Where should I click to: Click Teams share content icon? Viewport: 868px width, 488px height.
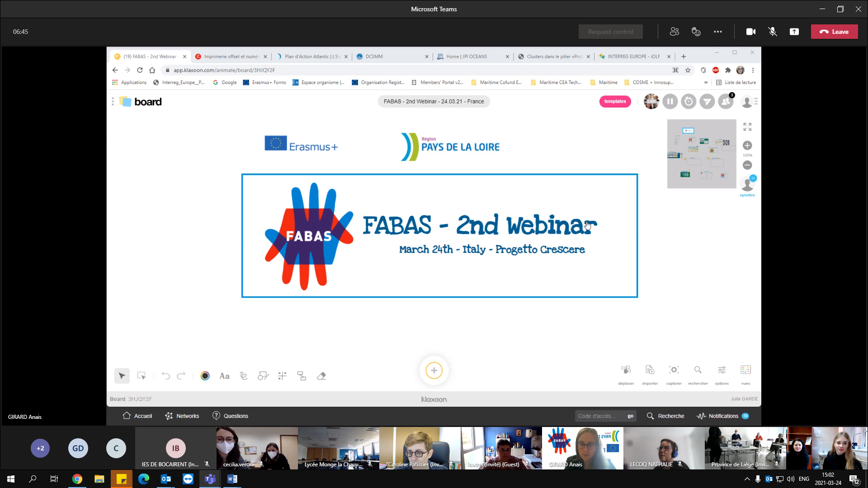pyautogui.click(x=794, y=32)
